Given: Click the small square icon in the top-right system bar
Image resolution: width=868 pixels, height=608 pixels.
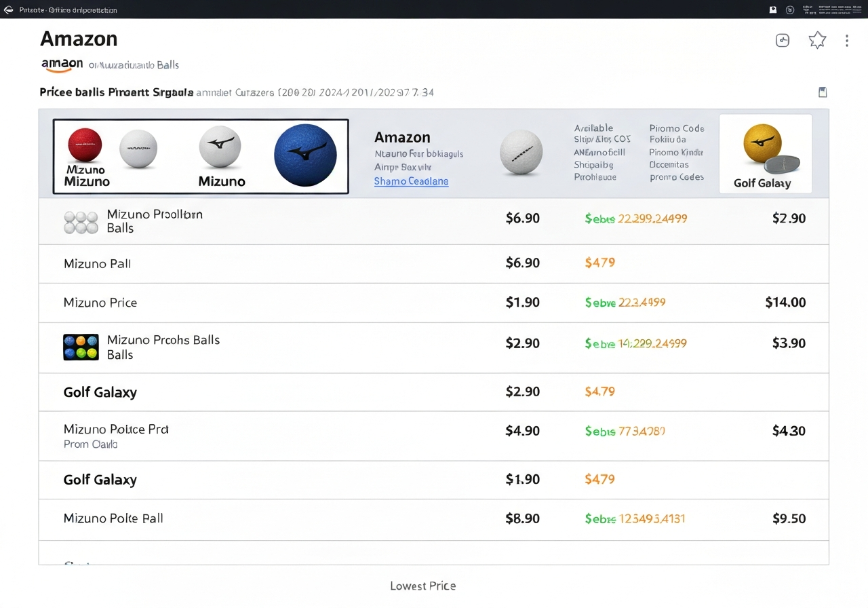Looking at the screenshot, I should point(772,9).
